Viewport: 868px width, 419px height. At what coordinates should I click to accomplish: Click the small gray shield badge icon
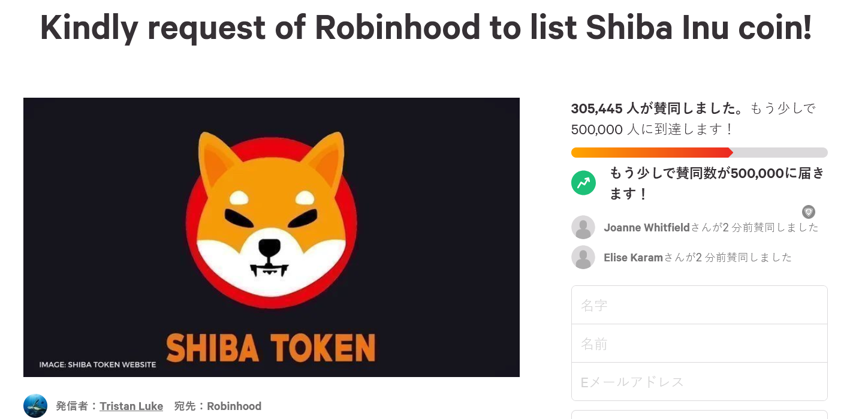tap(809, 212)
